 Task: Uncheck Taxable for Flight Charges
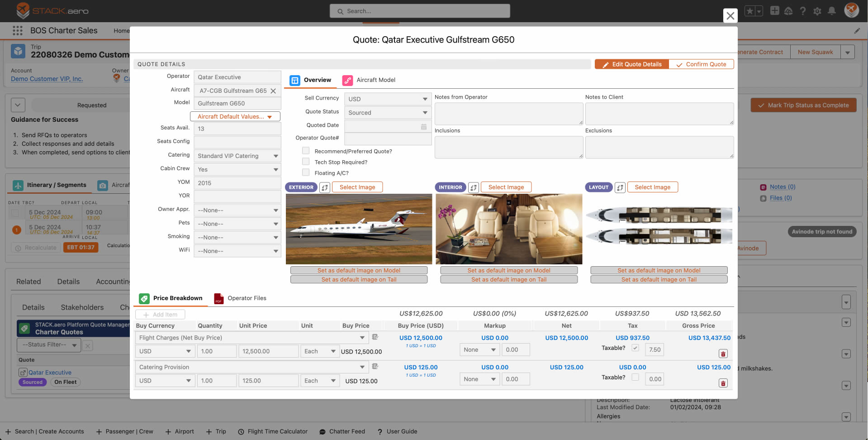pyautogui.click(x=636, y=348)
